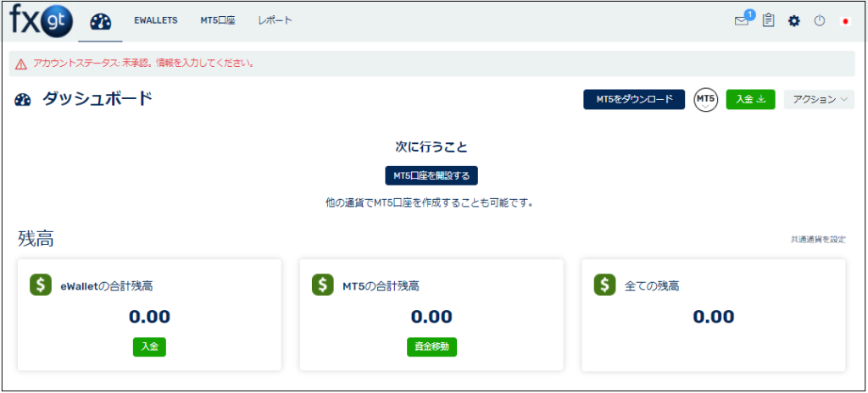Viewport: 868px width, 393px height.
Task: Click the eWallet dollar sign icon
Action: click(40, 285)
